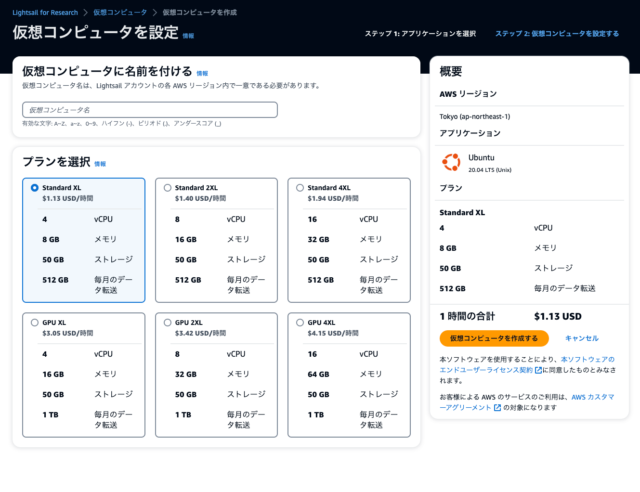Click $1.94 USD/時間 price on Standard 4XL card
Screen dimensions: 640x492
pyautogui.click(x=333, y=198)
